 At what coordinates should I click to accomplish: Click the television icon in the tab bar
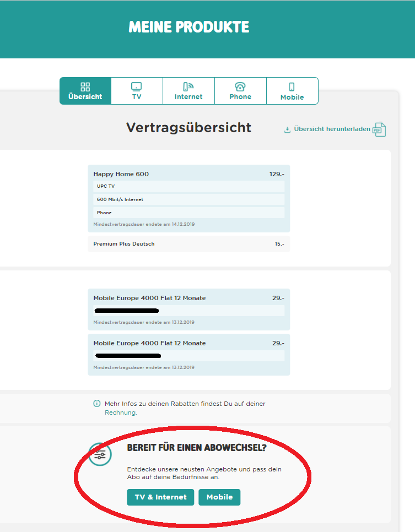pos(137,87)
